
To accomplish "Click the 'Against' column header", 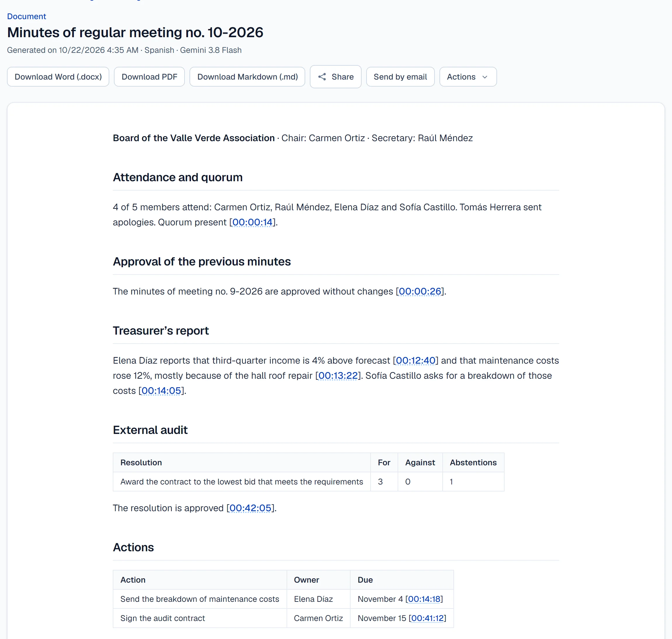I will [420, 462].
